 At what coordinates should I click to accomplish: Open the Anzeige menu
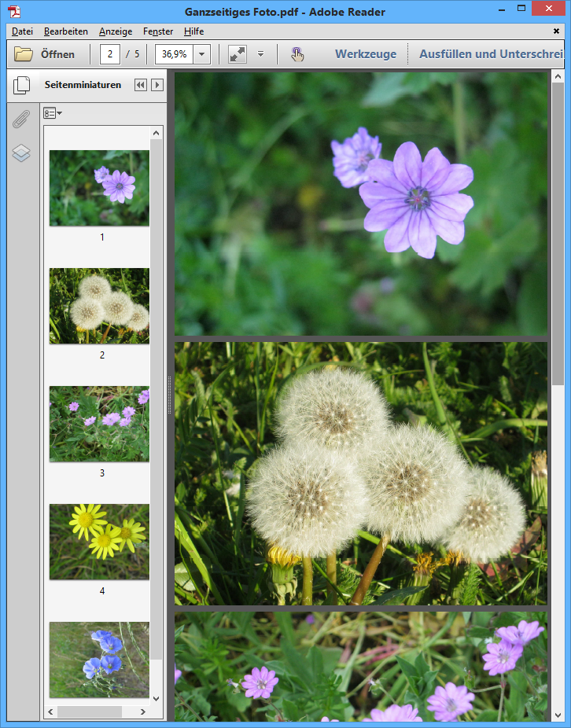[x=116, y=31]
